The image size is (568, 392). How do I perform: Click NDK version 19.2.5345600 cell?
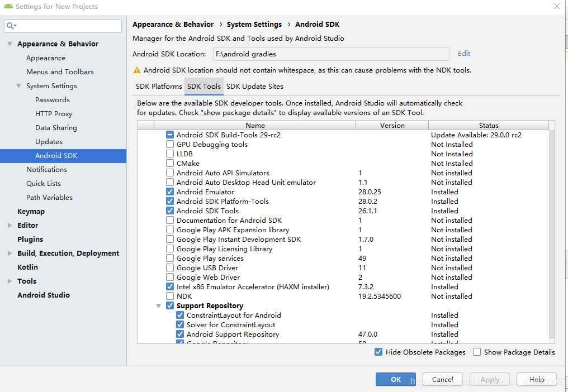tap(380, 297)
